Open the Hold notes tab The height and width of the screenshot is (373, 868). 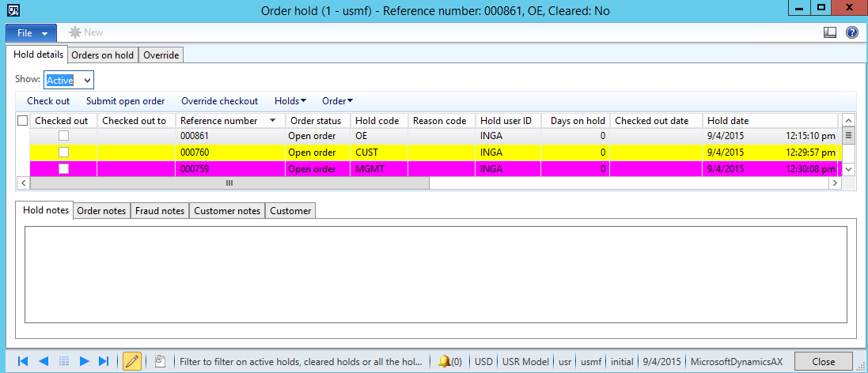[45, 210]
